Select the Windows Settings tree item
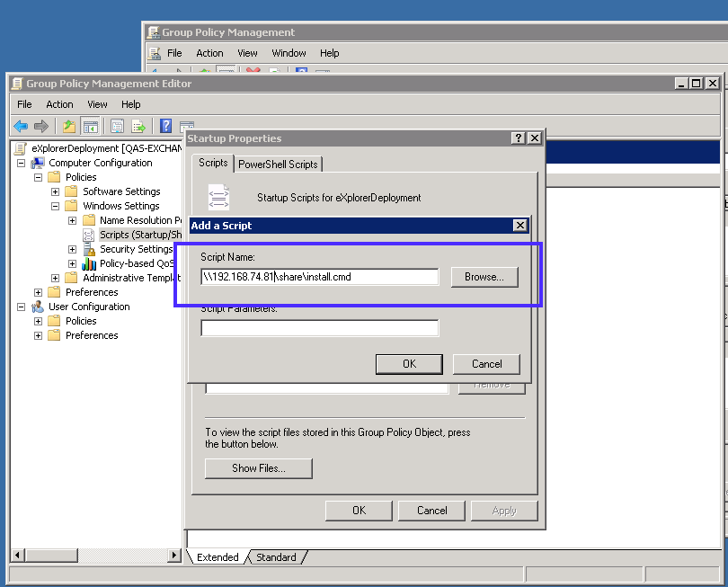This screenshot has width=728, height=587. [121, 206]
